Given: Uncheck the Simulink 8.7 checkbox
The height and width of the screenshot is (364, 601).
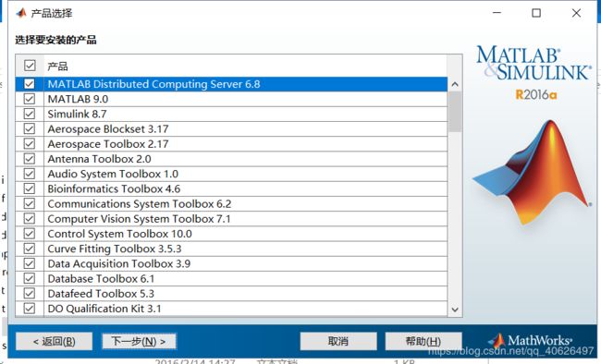Looking at the screenshot, I should point(30,114).
